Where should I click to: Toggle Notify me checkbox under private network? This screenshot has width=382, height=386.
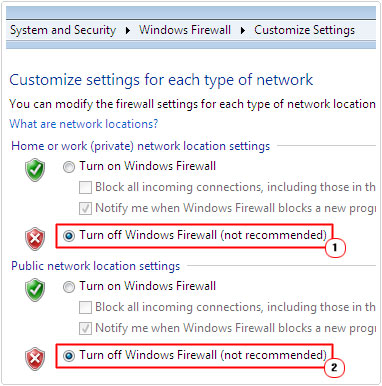pyautogui.click(x=85, y=208)
